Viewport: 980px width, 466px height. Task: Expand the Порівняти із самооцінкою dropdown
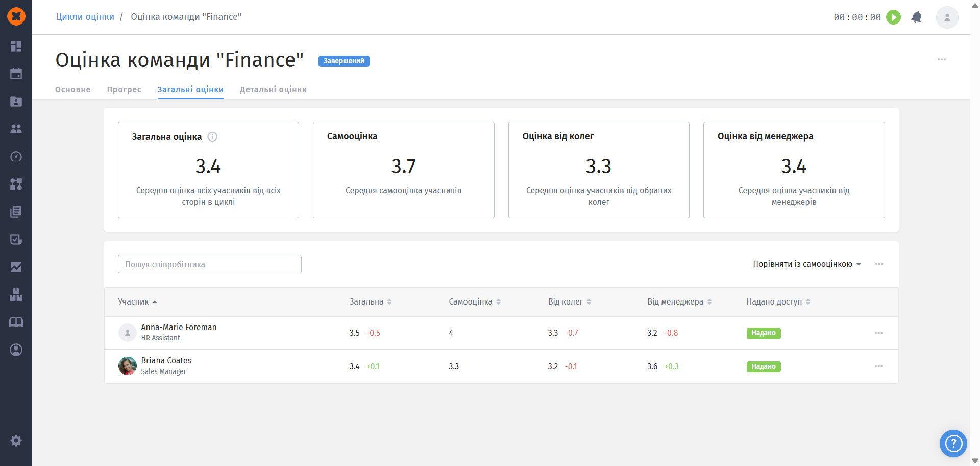pos(806,264)
